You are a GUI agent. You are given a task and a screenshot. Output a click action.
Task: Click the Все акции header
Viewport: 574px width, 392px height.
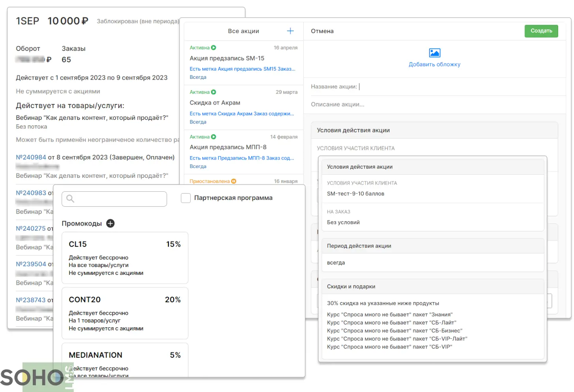(x=243, y=31)
